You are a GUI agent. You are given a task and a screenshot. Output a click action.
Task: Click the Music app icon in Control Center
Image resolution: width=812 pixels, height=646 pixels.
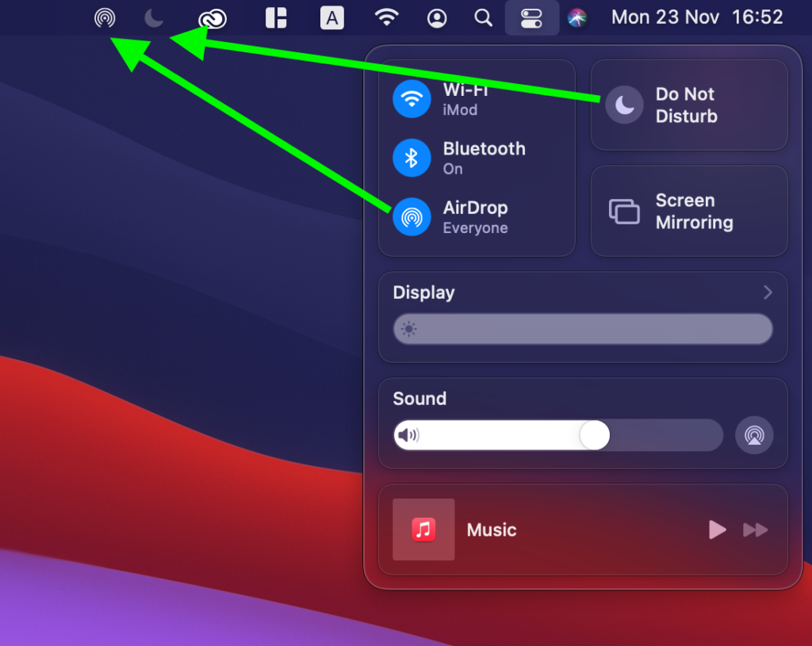click(423, 529)
